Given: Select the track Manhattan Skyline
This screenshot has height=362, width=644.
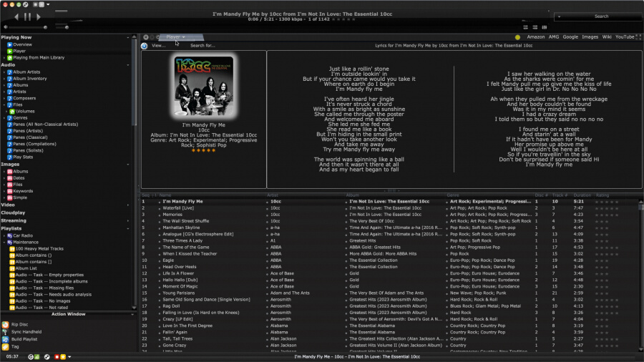Looking at the screenshot, I should pos(181,228).
